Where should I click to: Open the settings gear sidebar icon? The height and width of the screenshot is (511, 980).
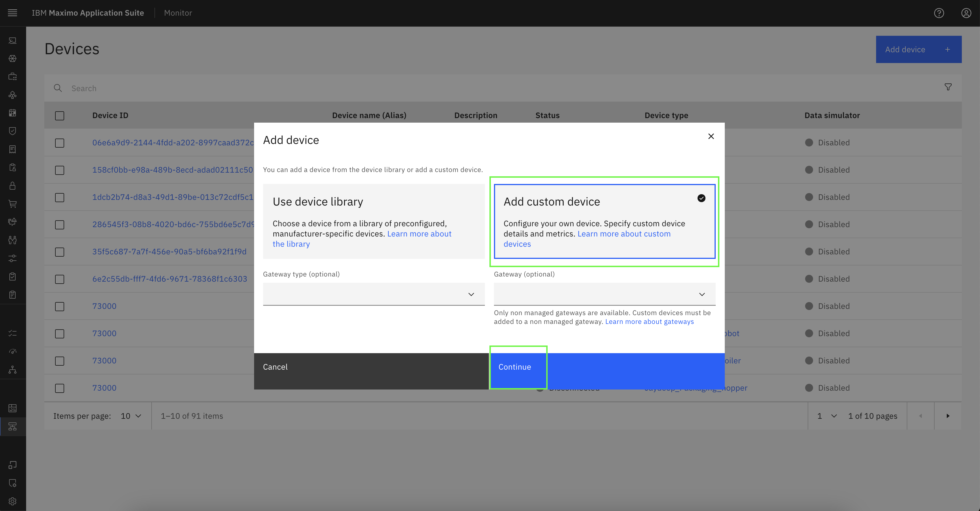tap(12, 501)
